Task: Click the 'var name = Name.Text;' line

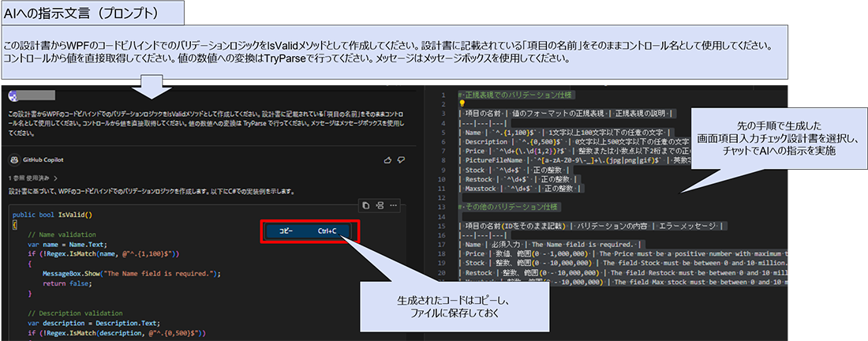Action: point(67,244)
